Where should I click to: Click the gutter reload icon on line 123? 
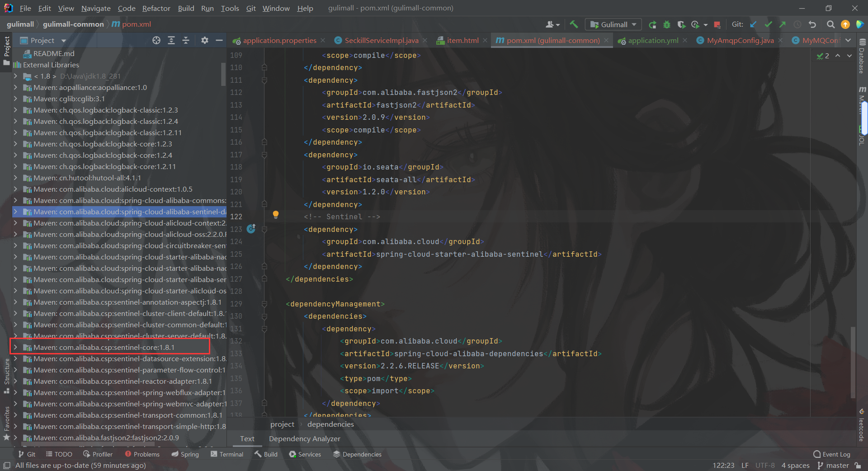(251, 229)
